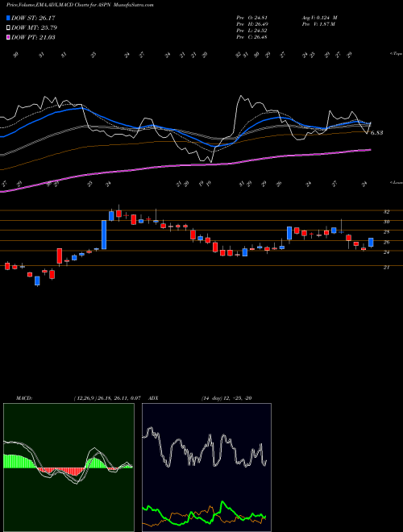Click the 21 price axis label
Image resolution: width=403 pixels, height=532 pixels.
click(x=386, y=268)
